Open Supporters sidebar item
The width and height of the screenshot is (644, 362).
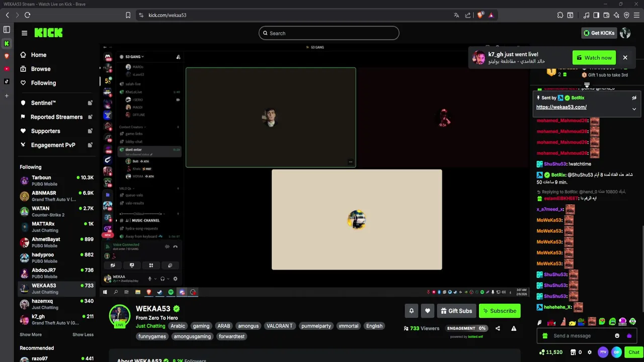point(56,131)
